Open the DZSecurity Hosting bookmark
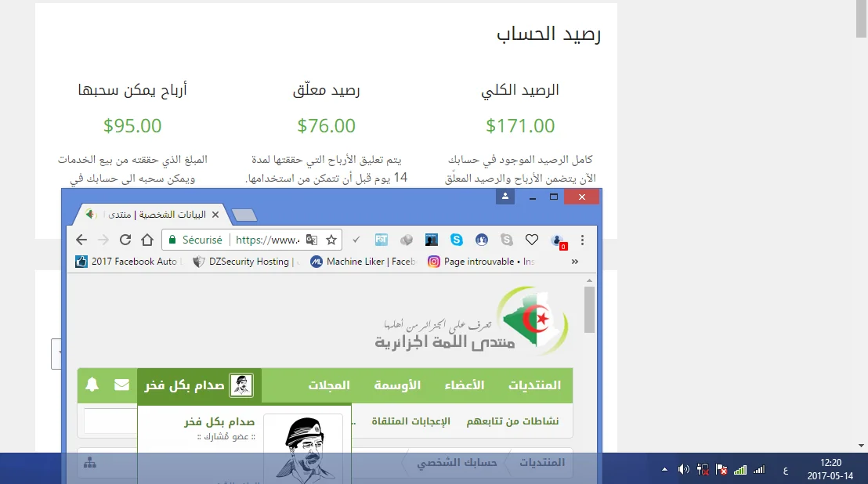The height and width of the screenshot is (484, 868). 241,262
